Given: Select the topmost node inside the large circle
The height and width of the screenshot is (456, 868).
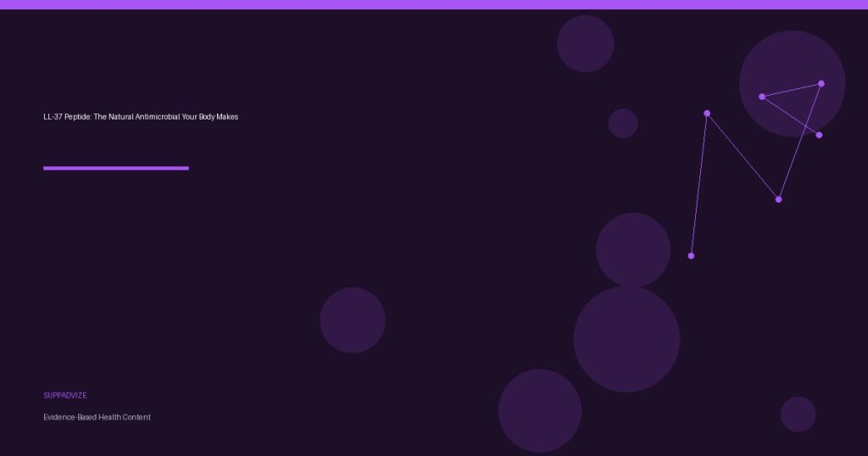Looking at the screenshot, I should click(821, 83).
